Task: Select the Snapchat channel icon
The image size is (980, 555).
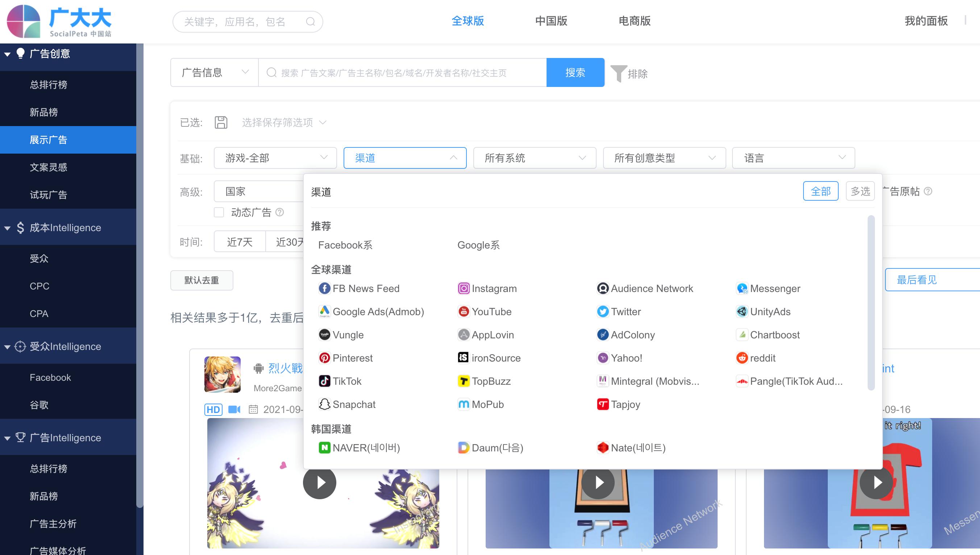Action: pos(324,404)
